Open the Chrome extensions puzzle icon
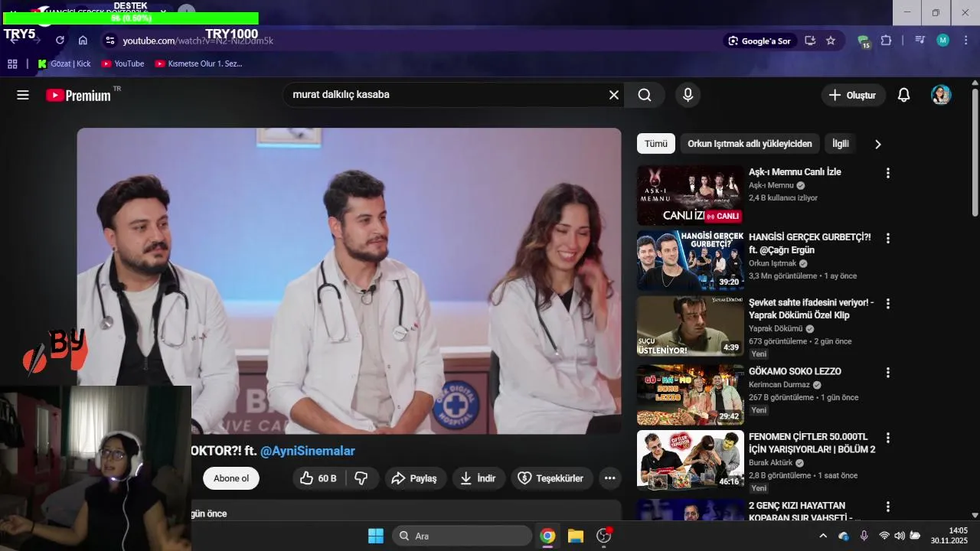980x551 pixels. 887,41
